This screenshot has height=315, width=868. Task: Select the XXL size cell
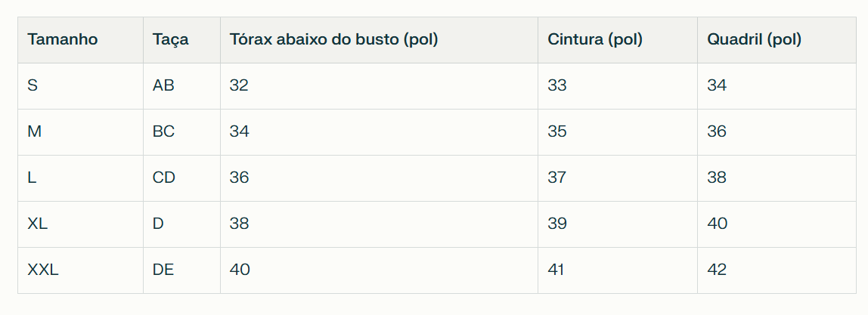click(x=43, y=270)
